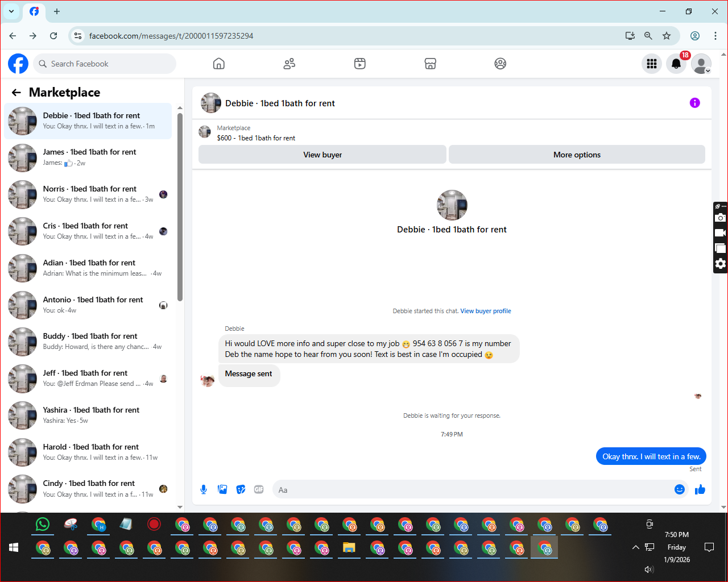Viewport: 728px width, 582px height.
Task: Open Notifications bell with 18 badge
Action: pyautogui.click(x=676, y=64)
